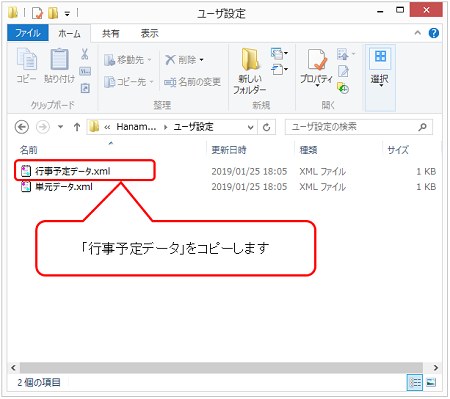Click the Cut scissors icon

[85, 54]
